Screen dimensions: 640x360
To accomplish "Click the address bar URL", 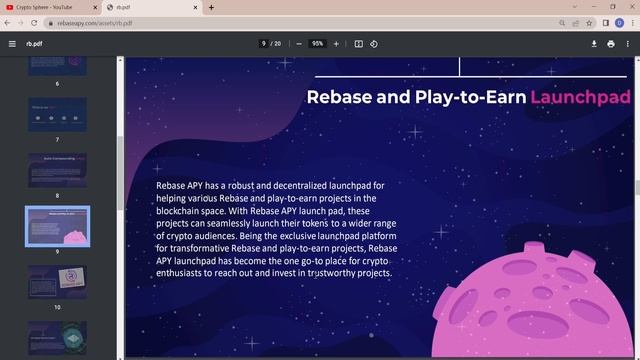I will click(95, 23).
